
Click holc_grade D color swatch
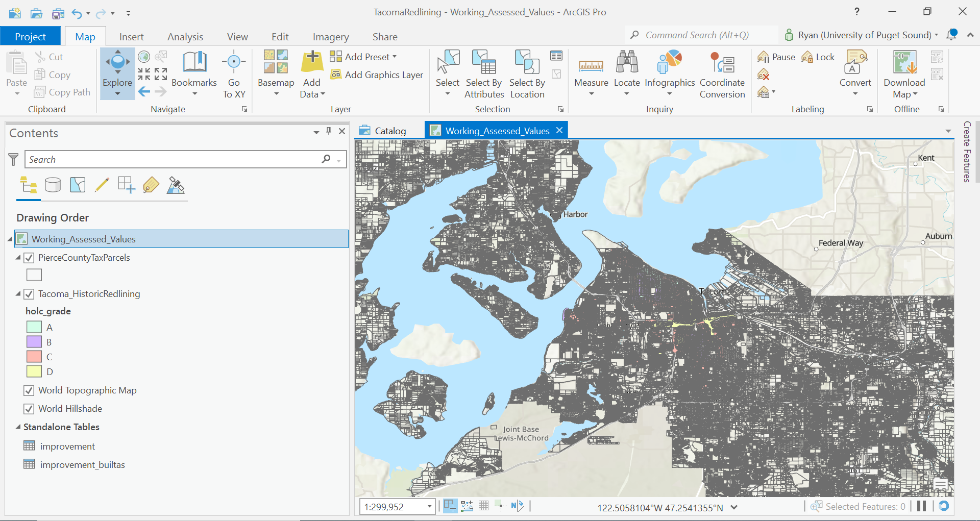click(x=34, y=371)
